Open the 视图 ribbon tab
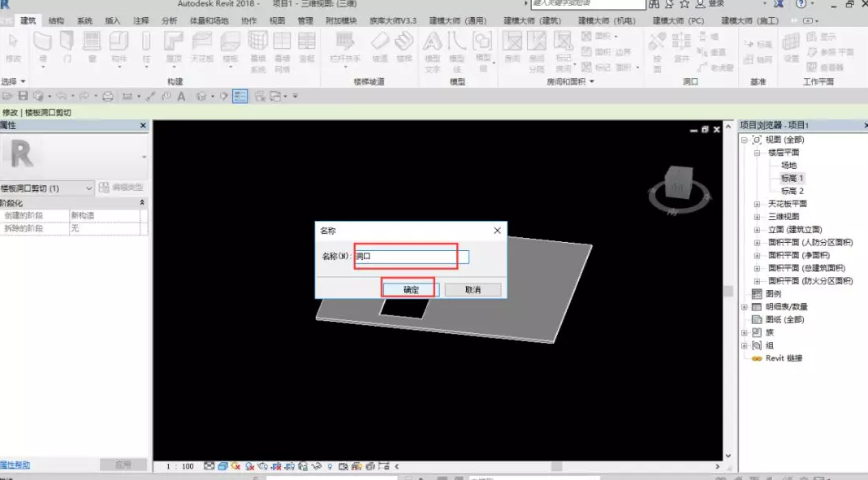This screenshot has height=480, width=868. click(277, 20)
